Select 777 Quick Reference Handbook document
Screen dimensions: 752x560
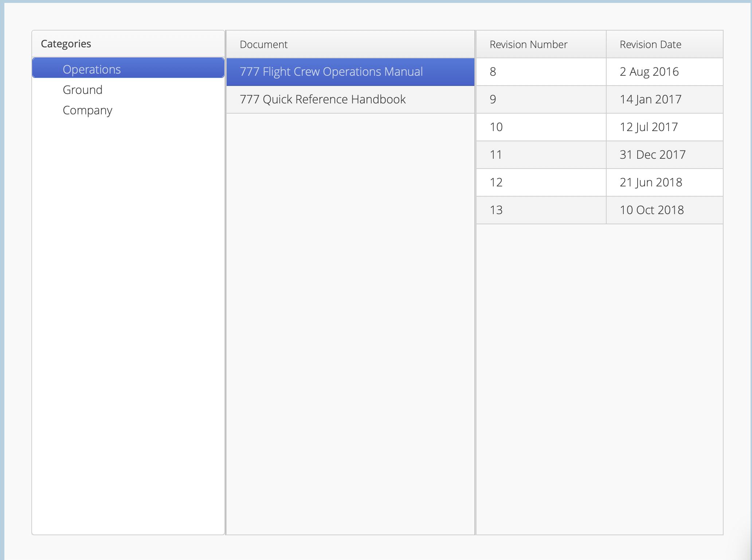[322, 99]
